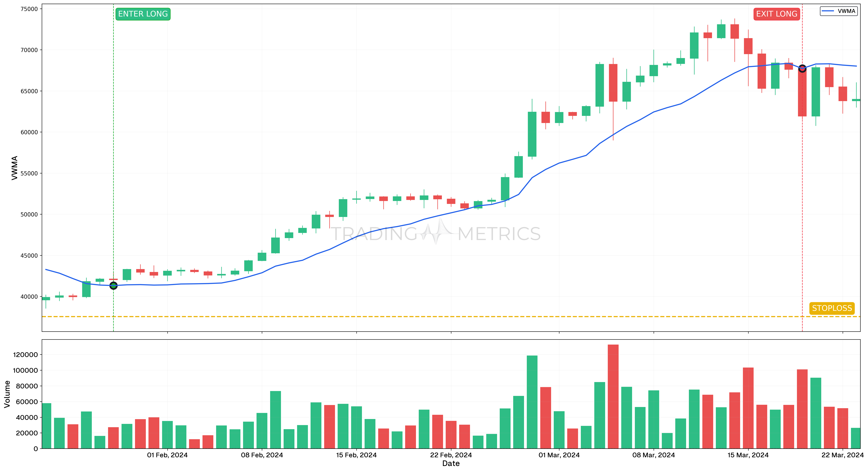Click the red EXIT LONG label

point(776,14)
